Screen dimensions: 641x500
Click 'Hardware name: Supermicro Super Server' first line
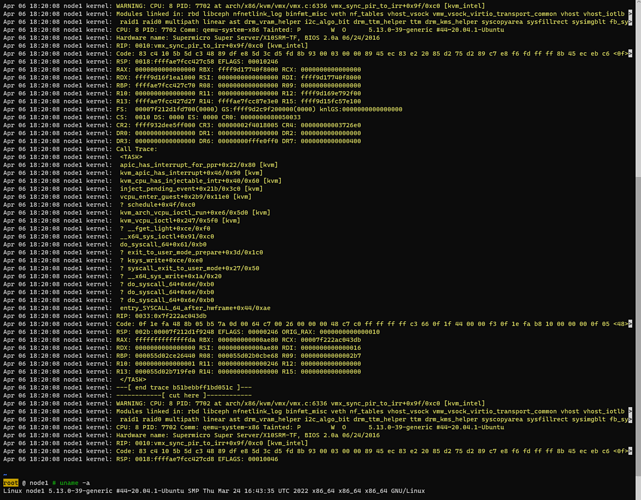point(191,38)
